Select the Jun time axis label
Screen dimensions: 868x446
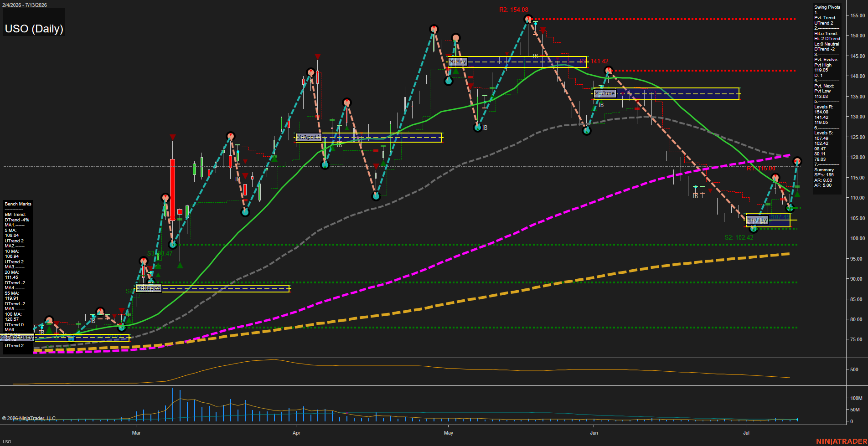[594, 433]
